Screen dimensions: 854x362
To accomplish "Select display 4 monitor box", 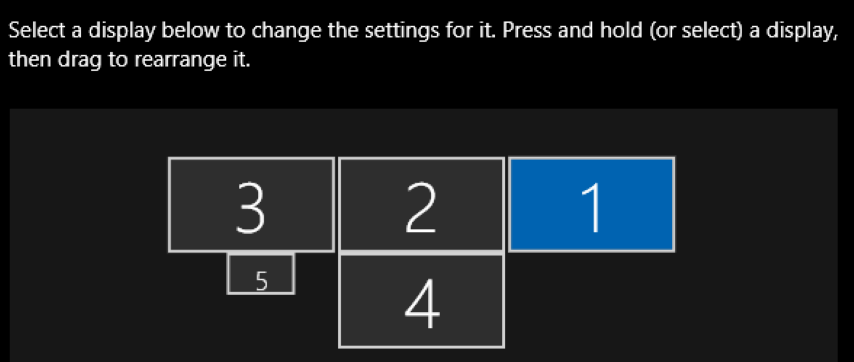I will click(421, 300).
